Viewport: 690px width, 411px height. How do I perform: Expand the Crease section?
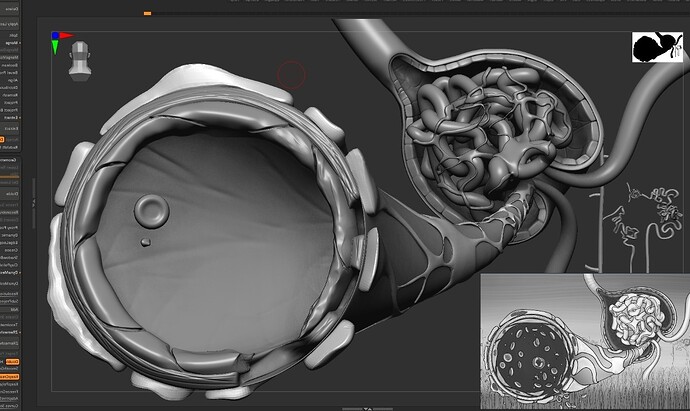[10, 250]
